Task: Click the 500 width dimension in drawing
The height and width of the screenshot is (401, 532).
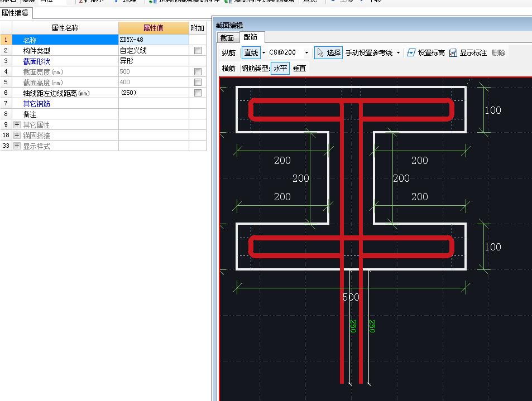Action: click(x=351, y=297)
